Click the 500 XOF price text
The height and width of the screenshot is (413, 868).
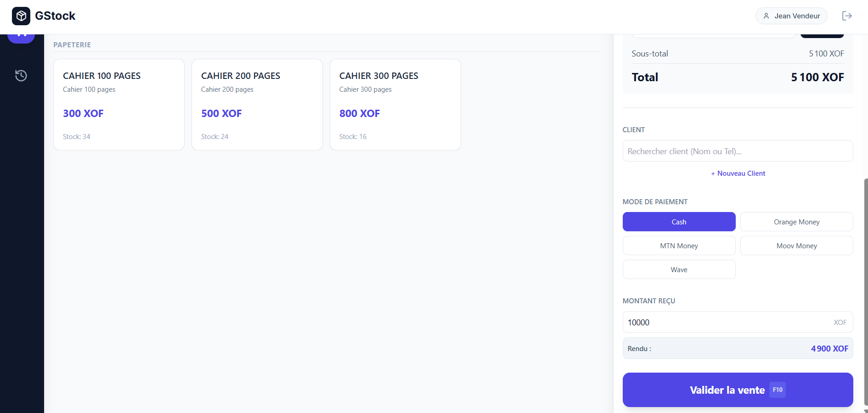click(x=221, y=113)
